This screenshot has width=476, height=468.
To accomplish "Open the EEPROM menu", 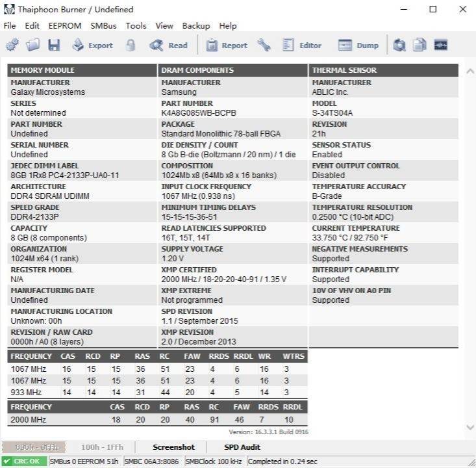I will [x=65, y=26].
